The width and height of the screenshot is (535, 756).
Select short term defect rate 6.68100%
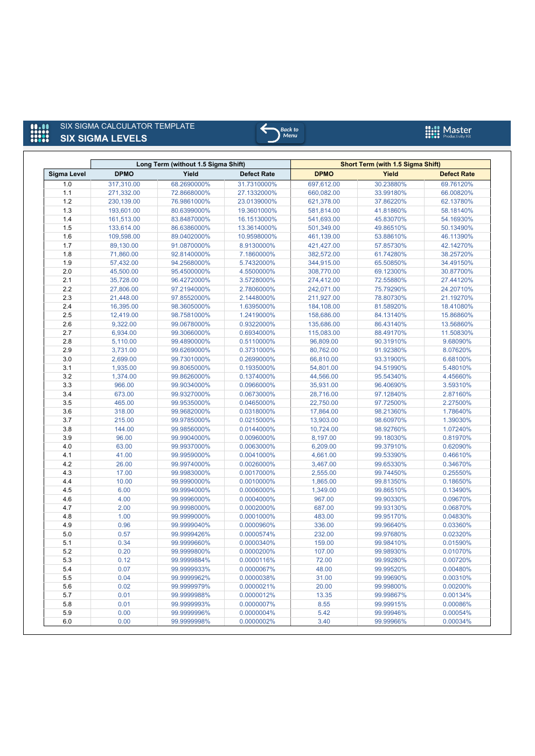coord(457,359)
